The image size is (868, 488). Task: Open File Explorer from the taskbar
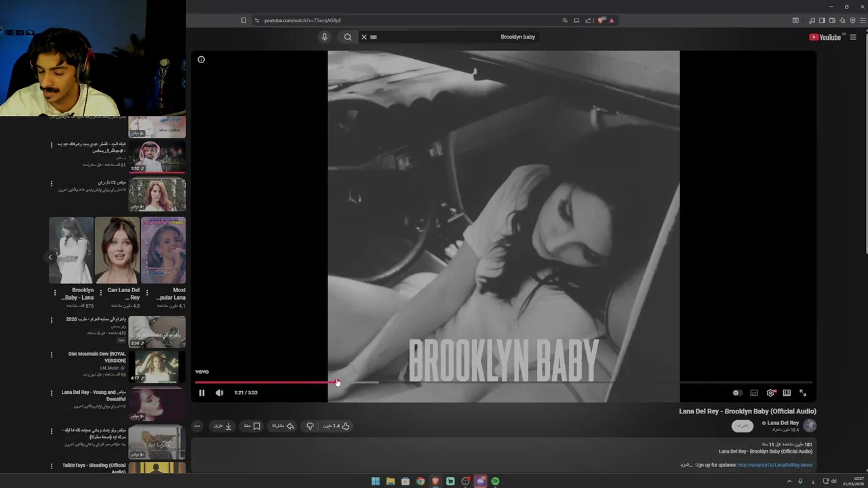click(391, 481)
